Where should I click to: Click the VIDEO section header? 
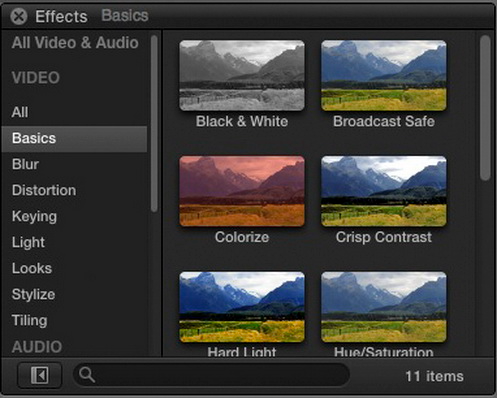coord(36,78)
